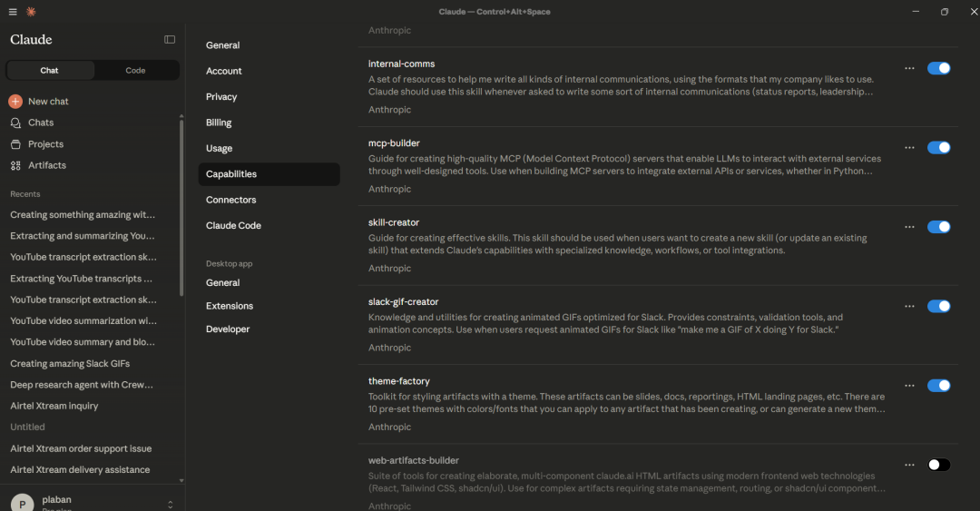980x511 pixels.
Task: Open the Untitled recent chat
Action: point(27,427)
